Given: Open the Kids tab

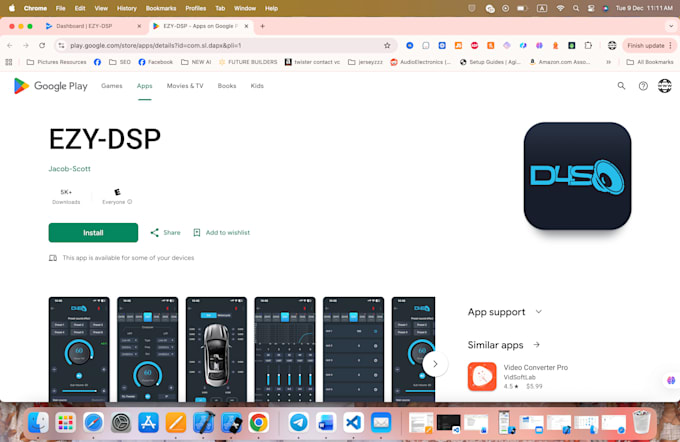Looking at the screenshot, I should pyautogui.click(x=257, y=86).
